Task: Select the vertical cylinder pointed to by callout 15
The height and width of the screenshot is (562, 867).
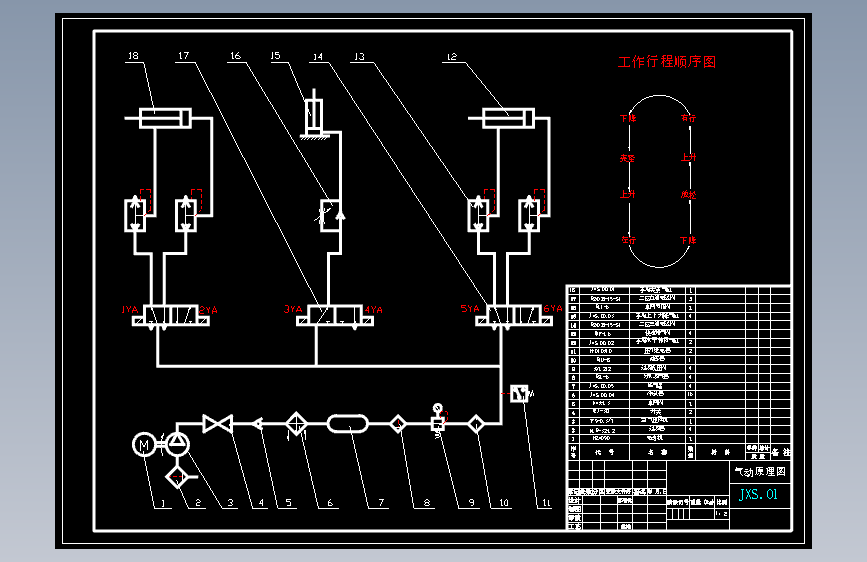Action: pyautogui.click(x=314, y=113)
